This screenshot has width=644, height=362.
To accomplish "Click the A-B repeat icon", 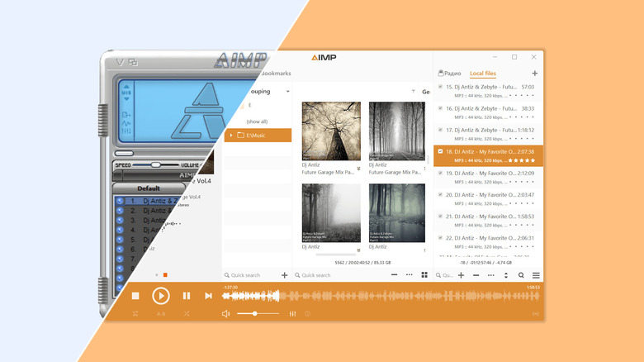I will (161, 314).
